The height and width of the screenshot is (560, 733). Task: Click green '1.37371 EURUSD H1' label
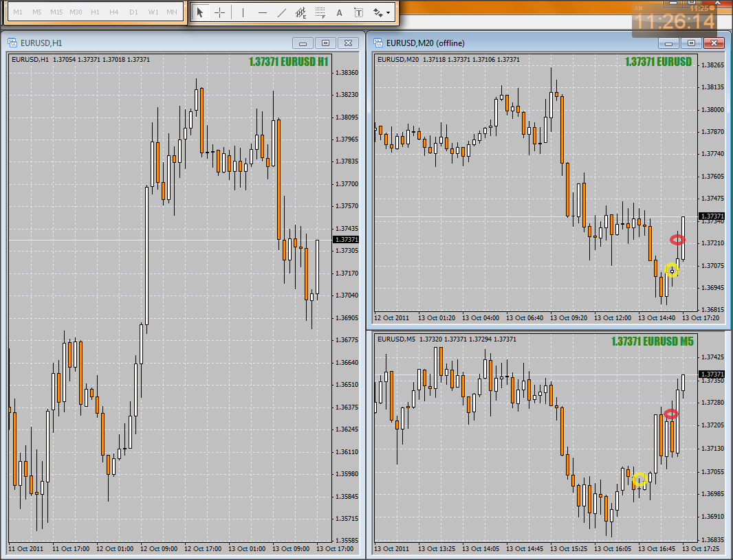point(288,62)
